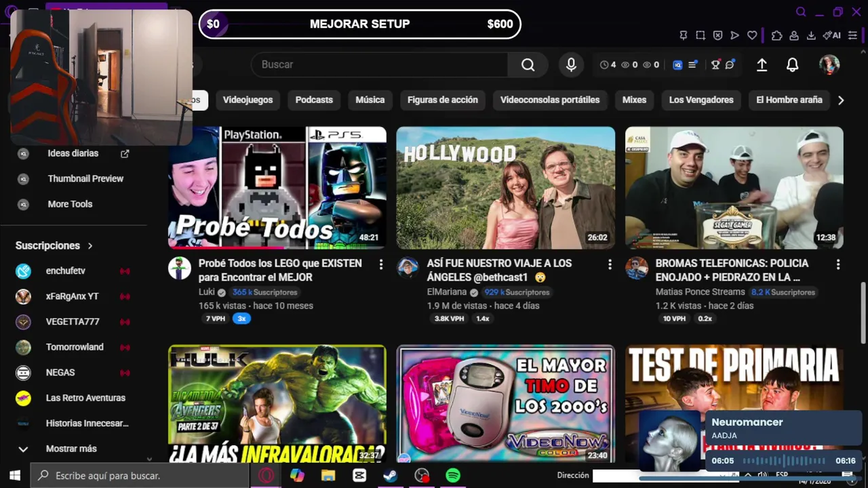Open xFaRgAnx YT subscription channel
868x488 pixels.
tap(72, 296)
